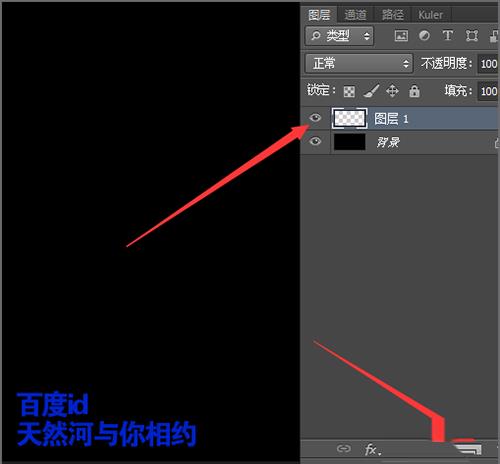500x464 pixels.
Task: Select the 背景 layer black thumbnail
Action: 349,142
